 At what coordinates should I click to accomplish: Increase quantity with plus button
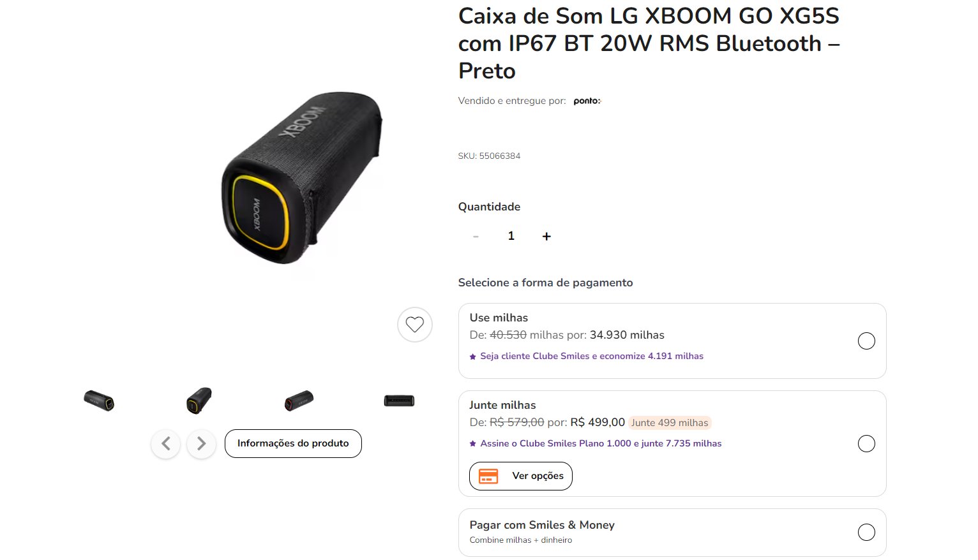(546, 236)
